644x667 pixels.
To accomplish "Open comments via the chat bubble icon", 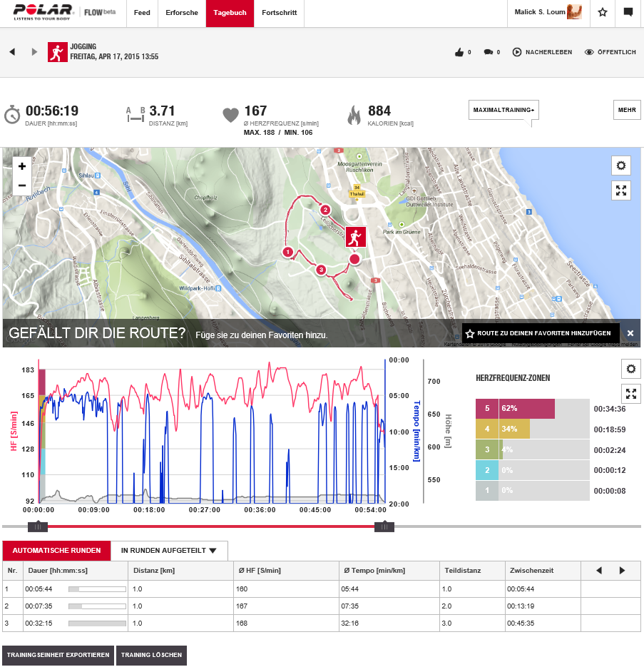I will click(x=489, y=52).
